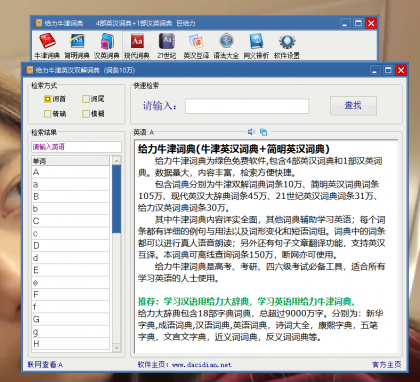
Task: Click the 请输入 quick search input box
Action: [247, 106]
